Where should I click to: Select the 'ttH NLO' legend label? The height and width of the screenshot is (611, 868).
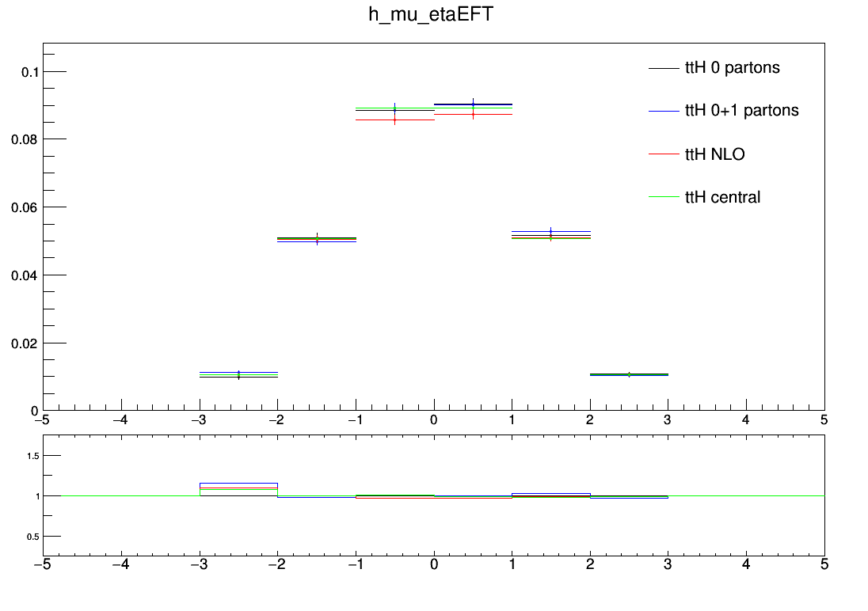click(x=714, y=154)
